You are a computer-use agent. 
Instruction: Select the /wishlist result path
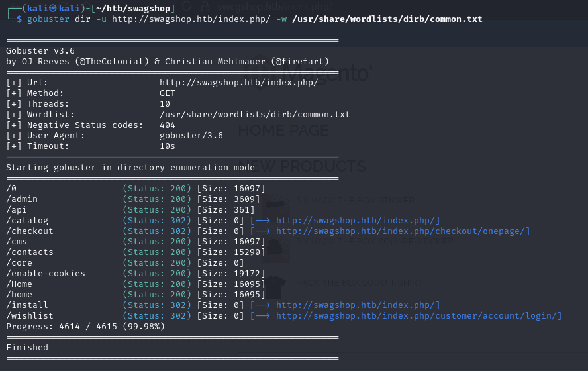point(30,316)
